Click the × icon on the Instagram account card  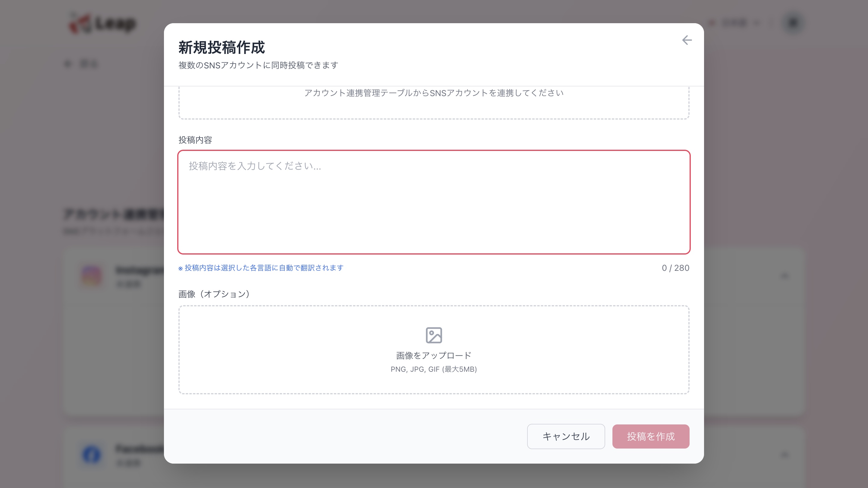coord(785,276)
